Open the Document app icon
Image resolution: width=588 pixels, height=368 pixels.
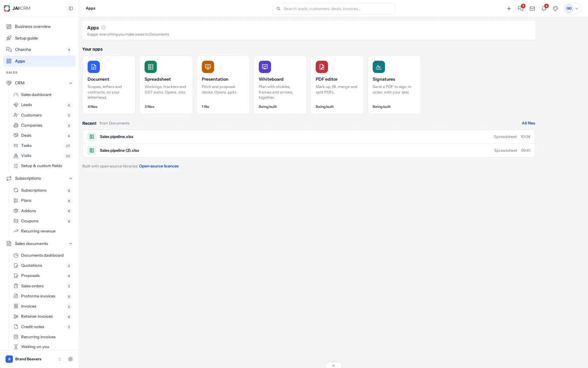pyautogui.click(x=94, y=67)
